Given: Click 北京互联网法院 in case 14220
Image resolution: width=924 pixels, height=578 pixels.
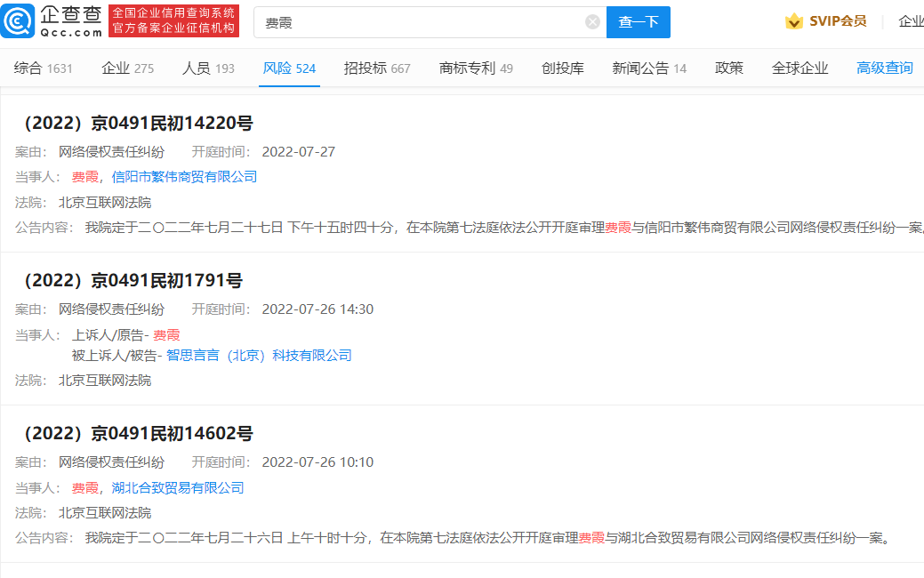Looking at the screenshot, I should pyautogui.click(x=105, y=203).
